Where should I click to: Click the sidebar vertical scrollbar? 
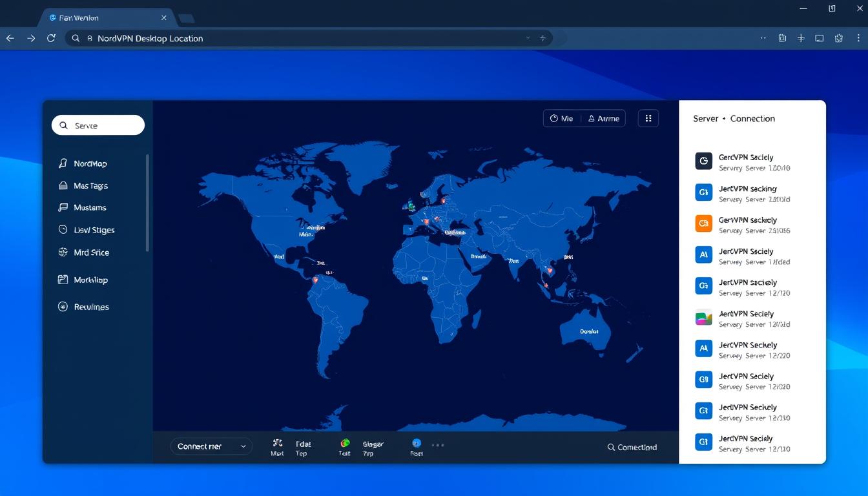tap(147, 202)
